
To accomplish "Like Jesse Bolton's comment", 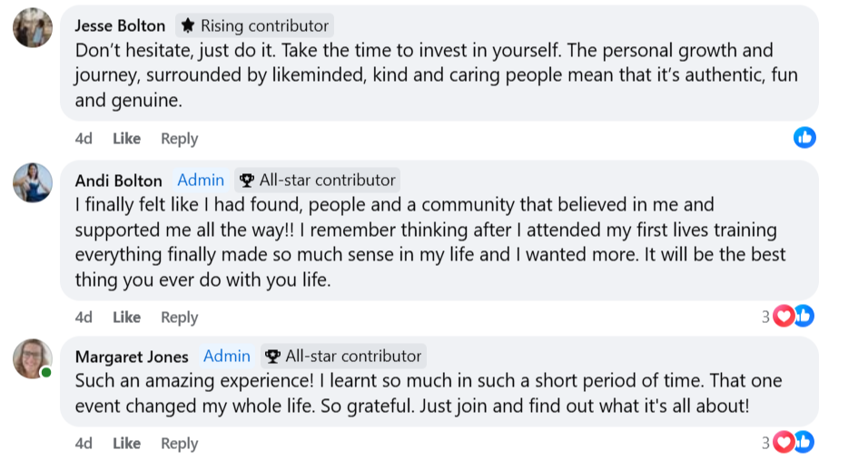I will coord(126,139).
